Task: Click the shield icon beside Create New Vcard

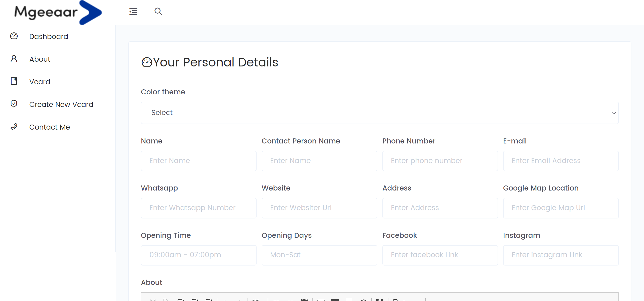Action: pos(14,104)
